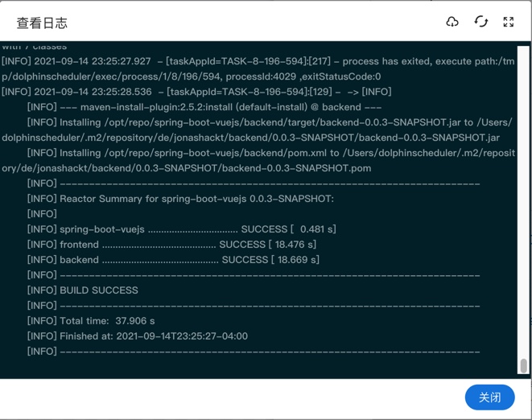The width and height of the screenshot is (532, 420).
Task: Click the 关闭 button
Action: tap(489, 397)
